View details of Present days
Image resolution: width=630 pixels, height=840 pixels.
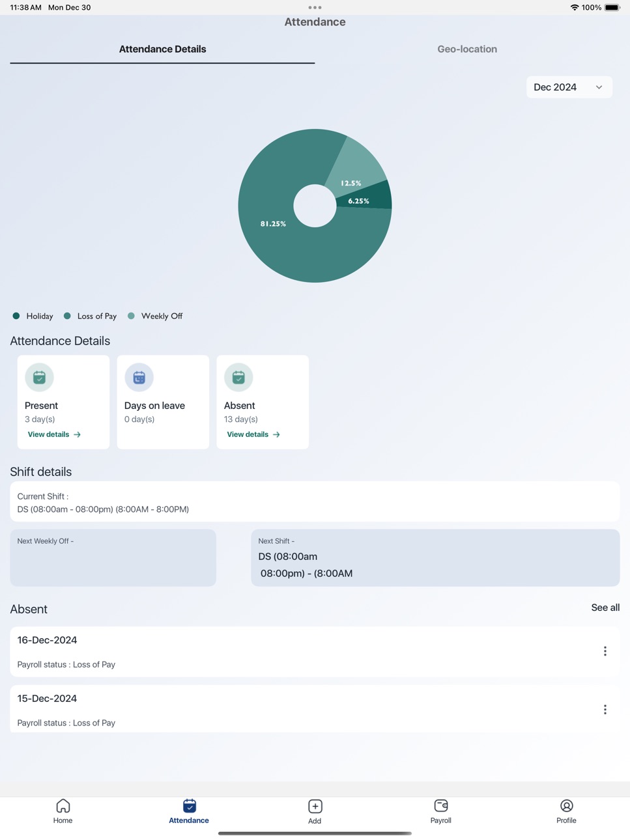(54, 434)
